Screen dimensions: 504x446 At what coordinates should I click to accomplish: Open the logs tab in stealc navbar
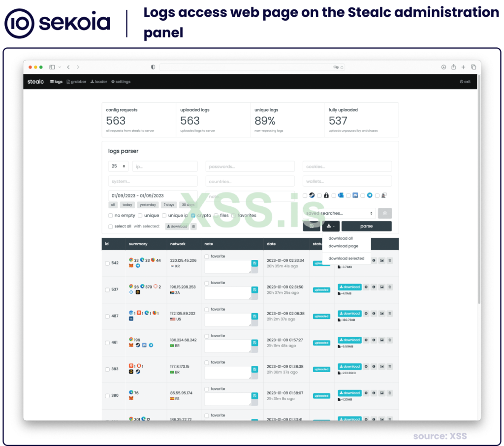56,82
